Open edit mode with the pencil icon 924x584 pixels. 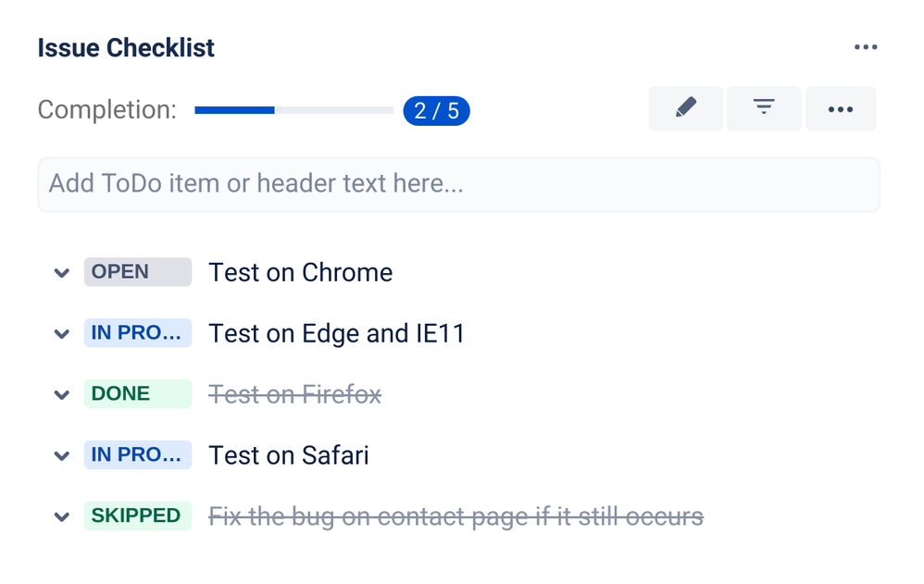pyautogui.click(x=685, y=108)
